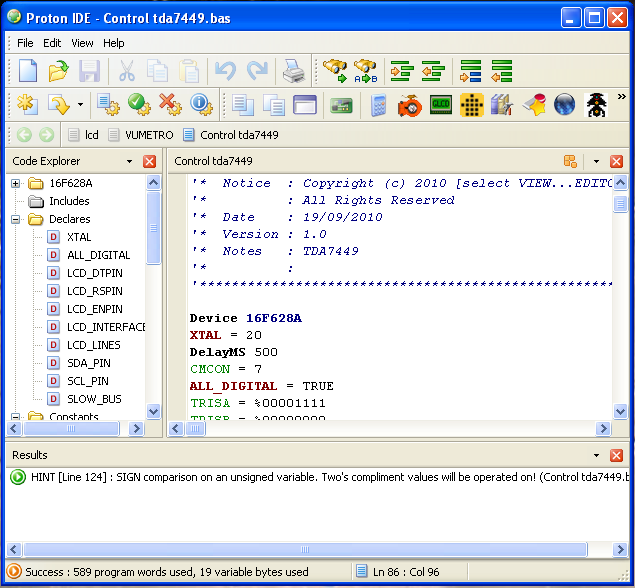This screenshot has height=588, width=635.
Task: Collapse the Declares folder
Action: [16, 219]
